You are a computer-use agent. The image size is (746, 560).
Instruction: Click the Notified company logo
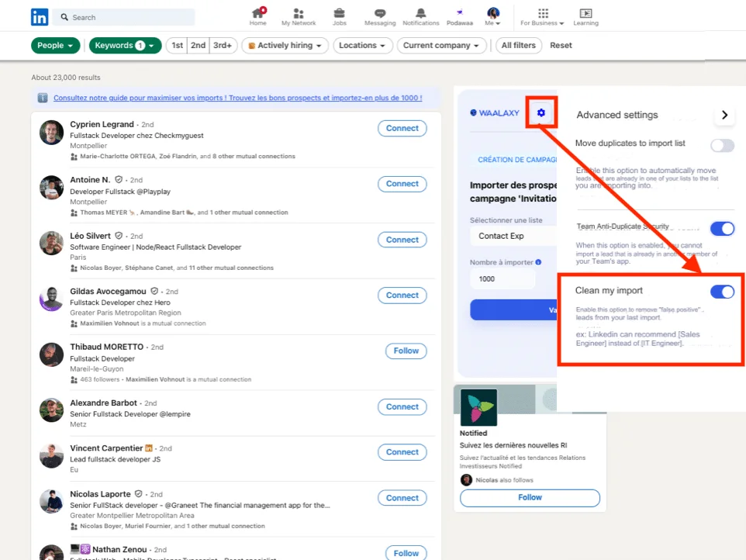coord(478,407)
